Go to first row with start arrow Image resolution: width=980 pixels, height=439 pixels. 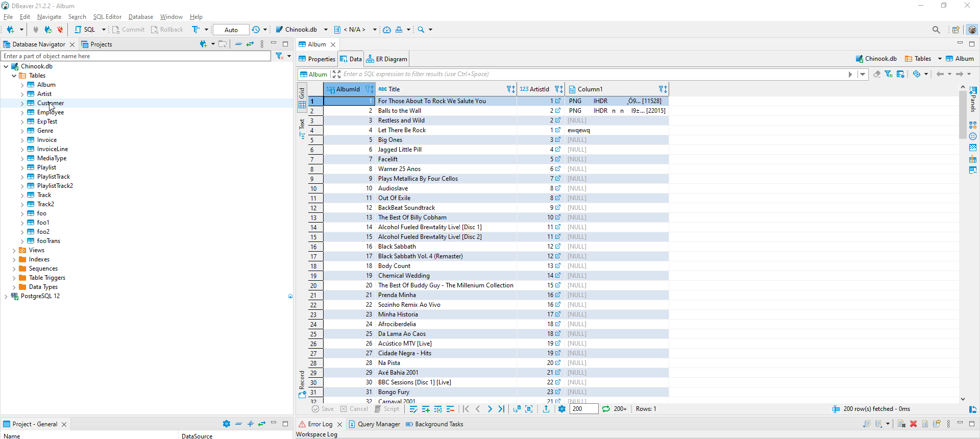point(466,409)
